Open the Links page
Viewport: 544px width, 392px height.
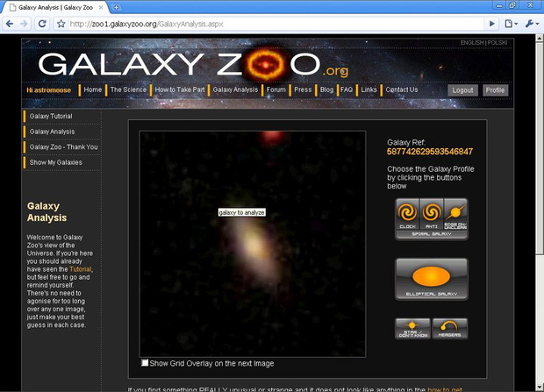(x=369, y=89)
